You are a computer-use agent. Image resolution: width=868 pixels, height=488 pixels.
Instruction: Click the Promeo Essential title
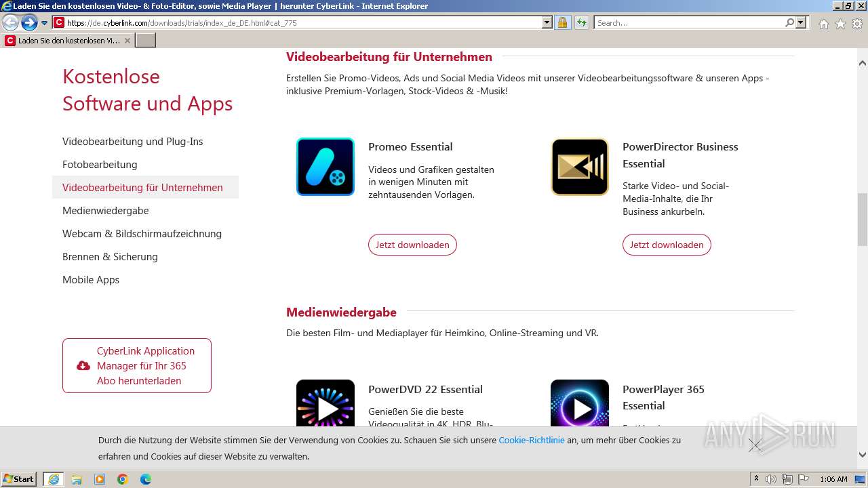coord(410,146)
